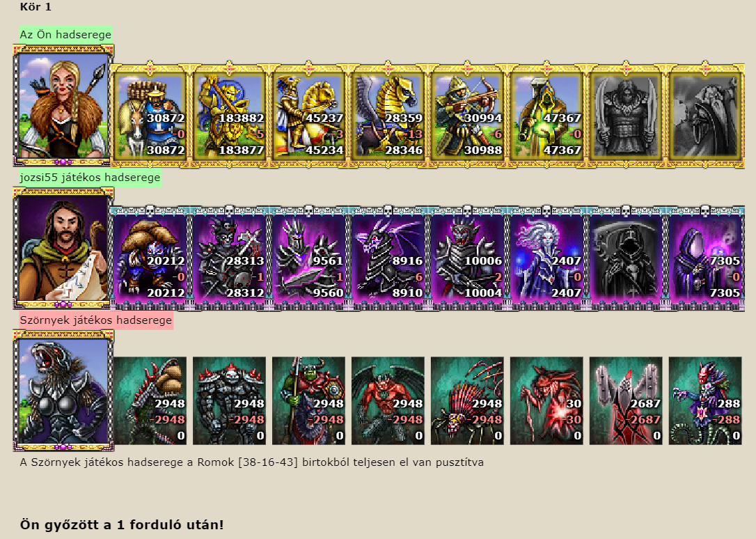Select the undead carrier unit with 20212
Image resolution: width=756 pixels, height=539 pixels.
tap(150, 258)
